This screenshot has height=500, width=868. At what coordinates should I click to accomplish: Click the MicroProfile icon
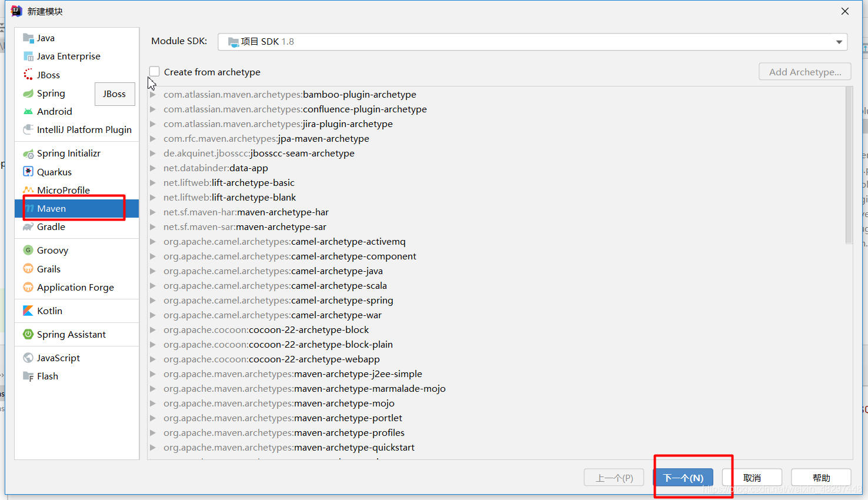coord(28,190)
